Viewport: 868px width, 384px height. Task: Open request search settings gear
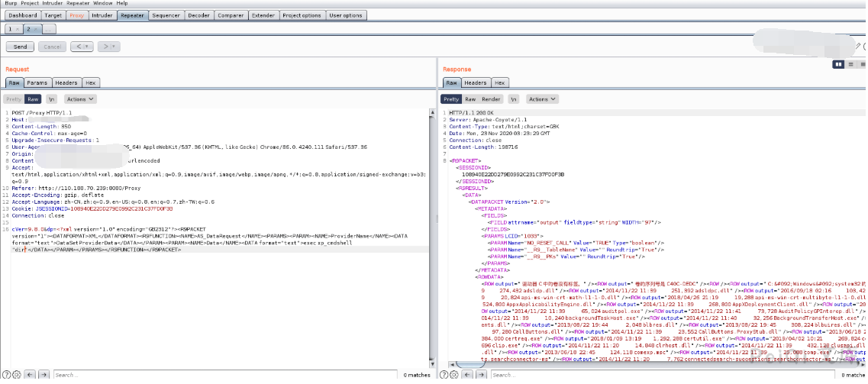pyautogui.click(x=17, y=375)
